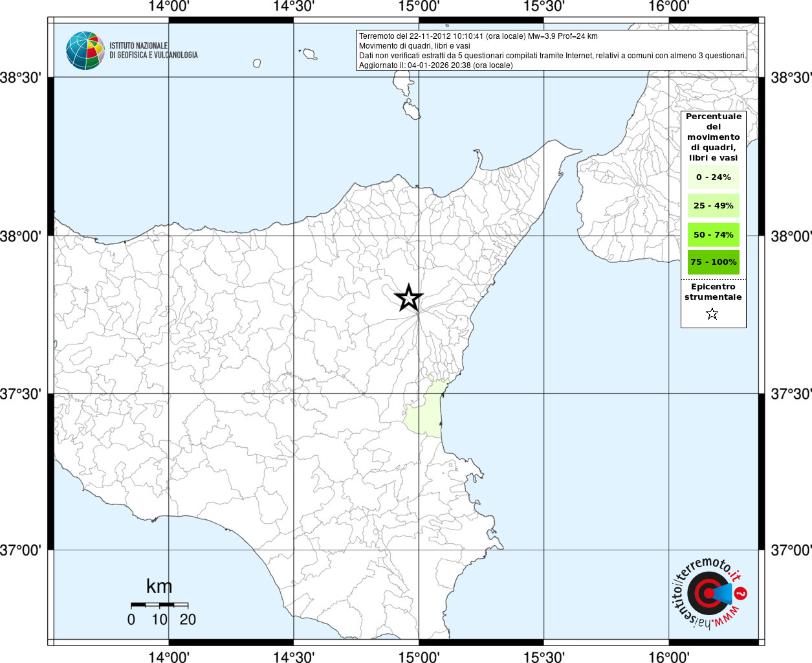Click the bottom 14°30' longitude label
The height and width of the screenshot is (663, 812).
(294, 657)
